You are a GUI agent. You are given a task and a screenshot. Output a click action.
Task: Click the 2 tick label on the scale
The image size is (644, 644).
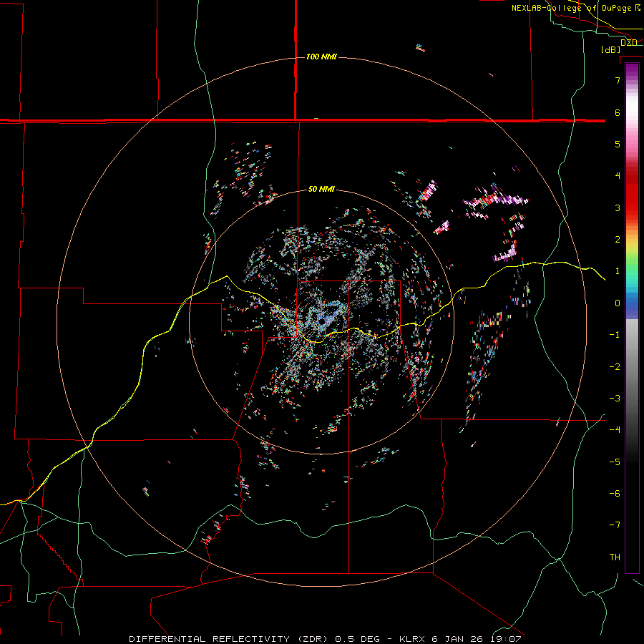[618, 240]
